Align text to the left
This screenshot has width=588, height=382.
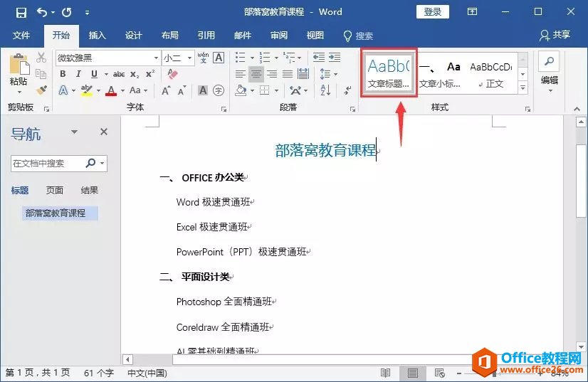241,74
